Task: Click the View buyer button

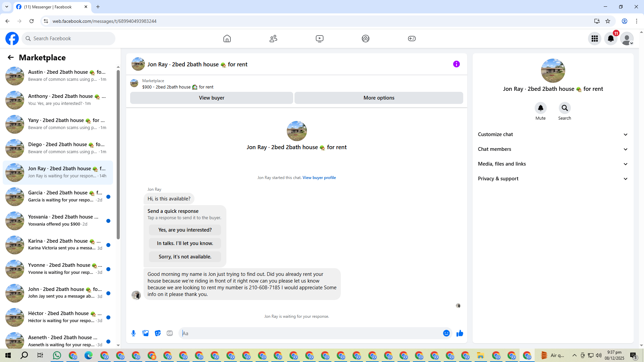Action: 212,98
